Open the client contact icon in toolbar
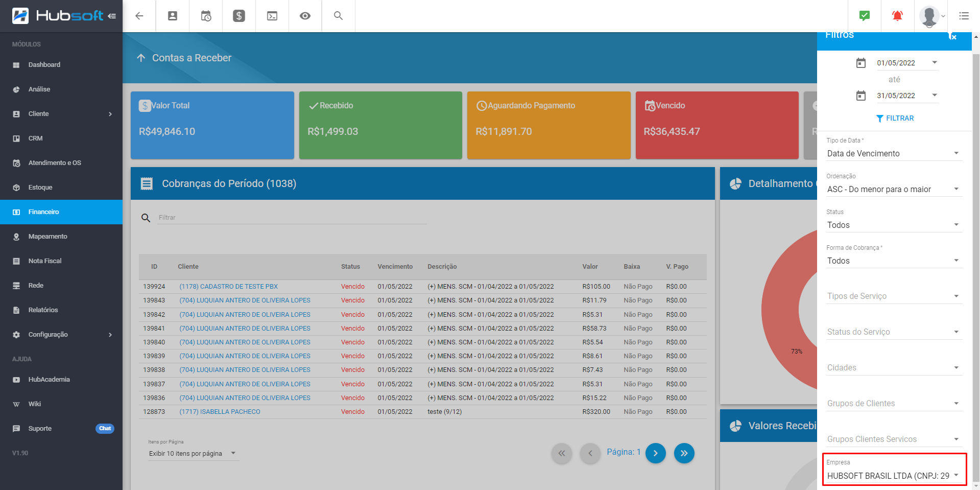 click(x=173, y=16)
